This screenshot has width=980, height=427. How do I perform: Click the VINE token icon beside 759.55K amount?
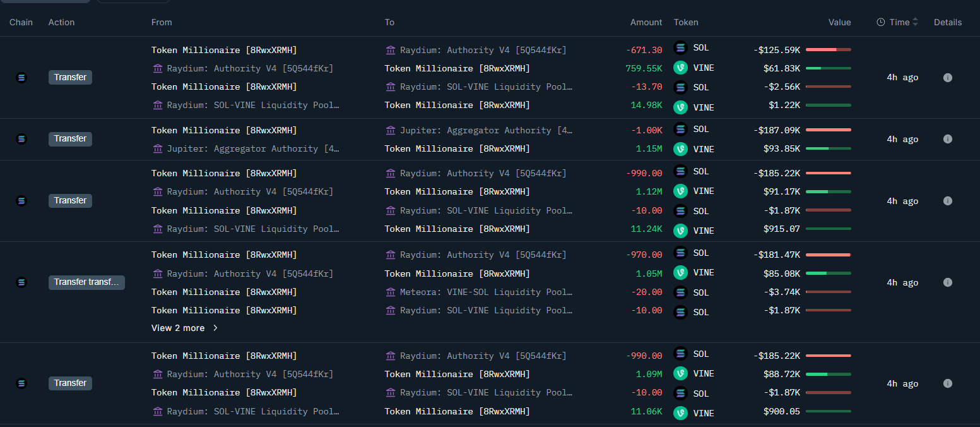(x=680, y=68)
